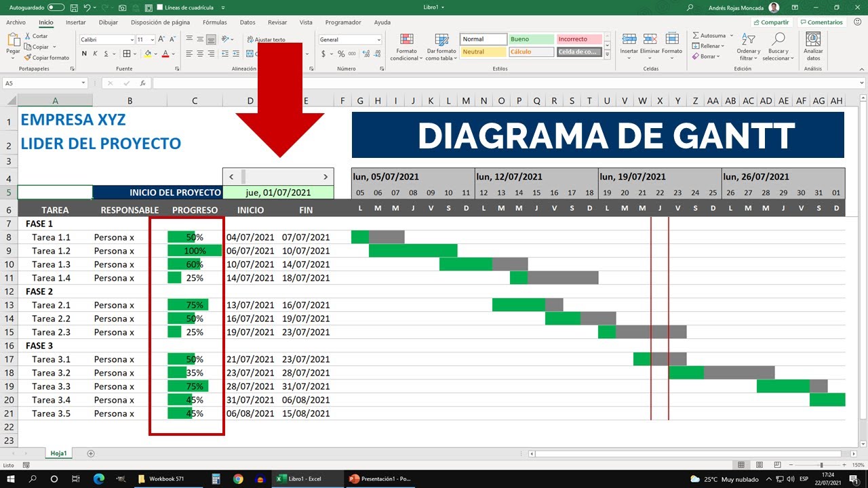Select the jue, 01/07/2021 start date cell
Screen dimensions: 868x488
[x=278, y=192]
